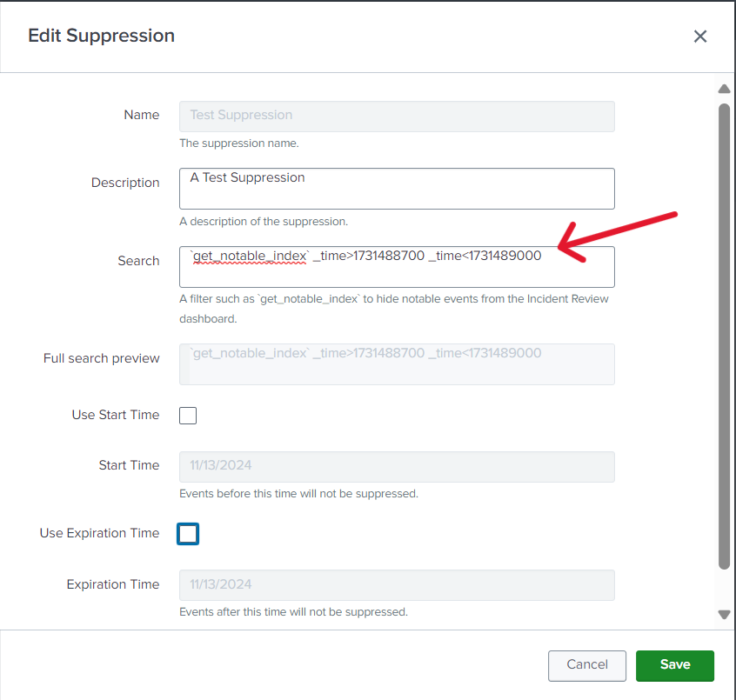This screenshot has height=700, width=736.
Task: Click inside the Search filter field
Action: tap(397, 267)
